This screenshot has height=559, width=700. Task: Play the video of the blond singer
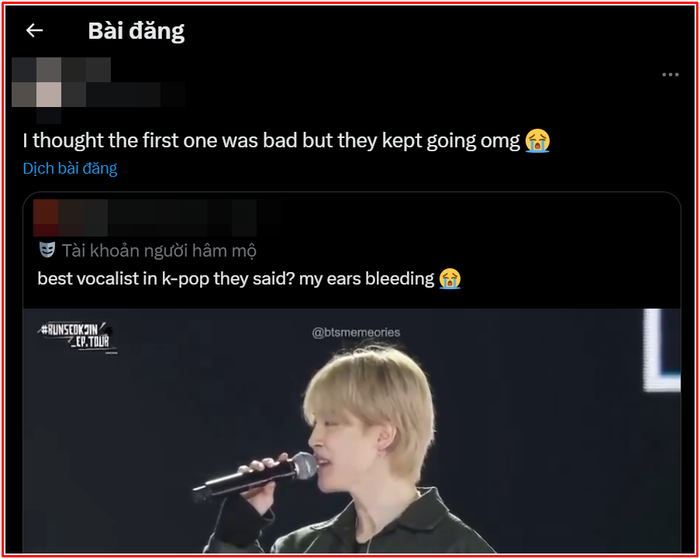(x=352, y=430)
